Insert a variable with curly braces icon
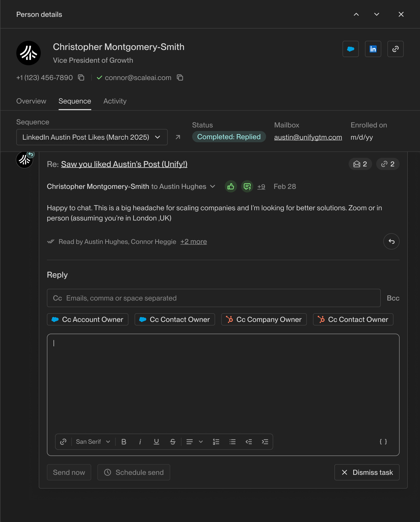 coord(383,442)
